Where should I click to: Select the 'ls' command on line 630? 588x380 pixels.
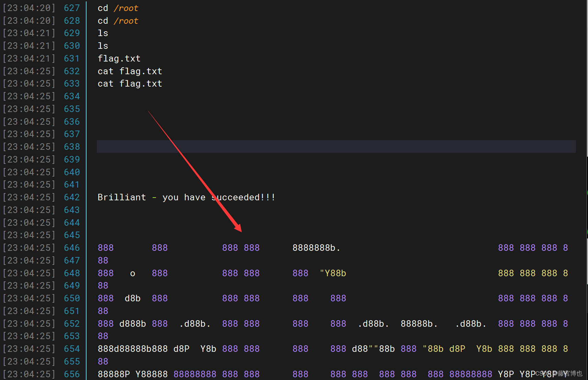(x=103, y=46)
